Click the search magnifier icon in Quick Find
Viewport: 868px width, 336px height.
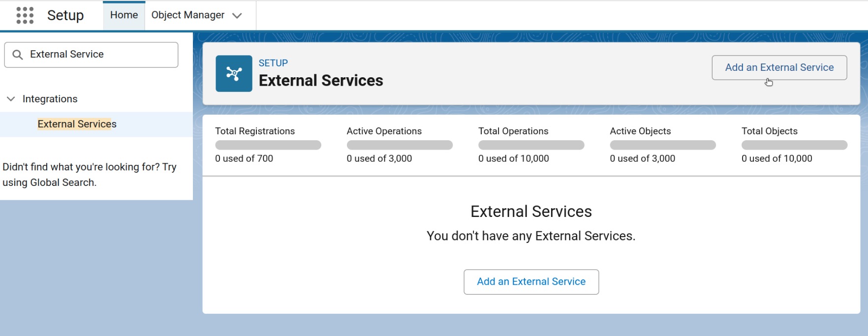click(x=18, y=54)
